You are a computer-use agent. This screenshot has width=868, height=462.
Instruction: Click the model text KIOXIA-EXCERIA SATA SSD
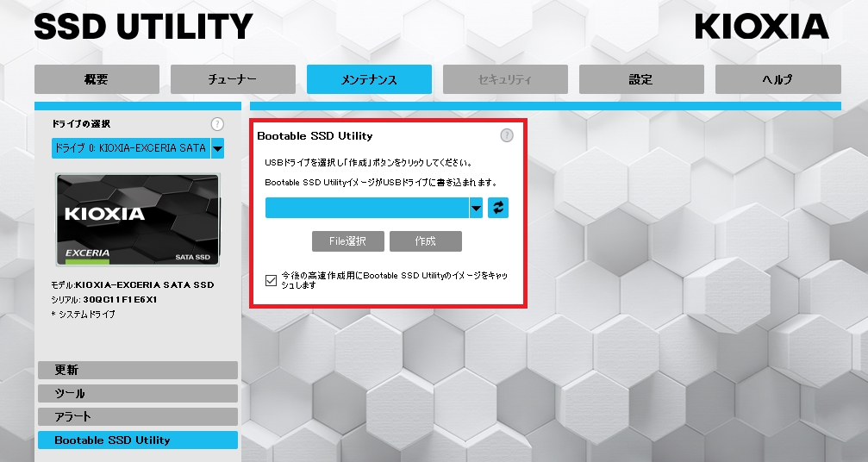tap(145, 285)
